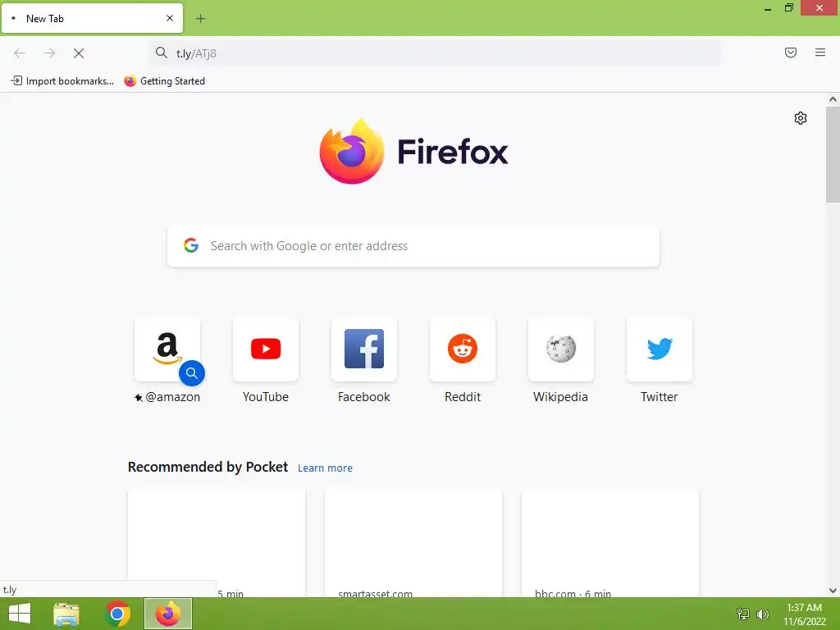Screen dimensions: 840x630
Task: Open the Facebook shortcut tile
Action: pos(364,349)
